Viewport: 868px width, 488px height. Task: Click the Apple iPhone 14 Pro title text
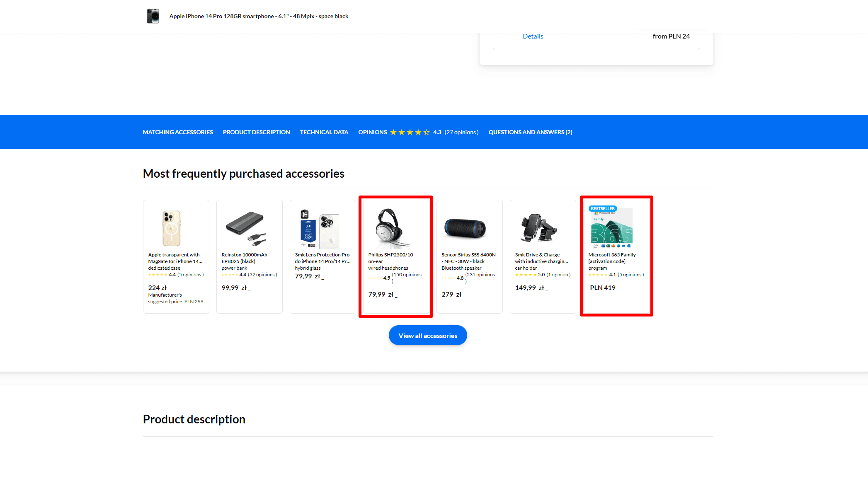pos(258,16)
